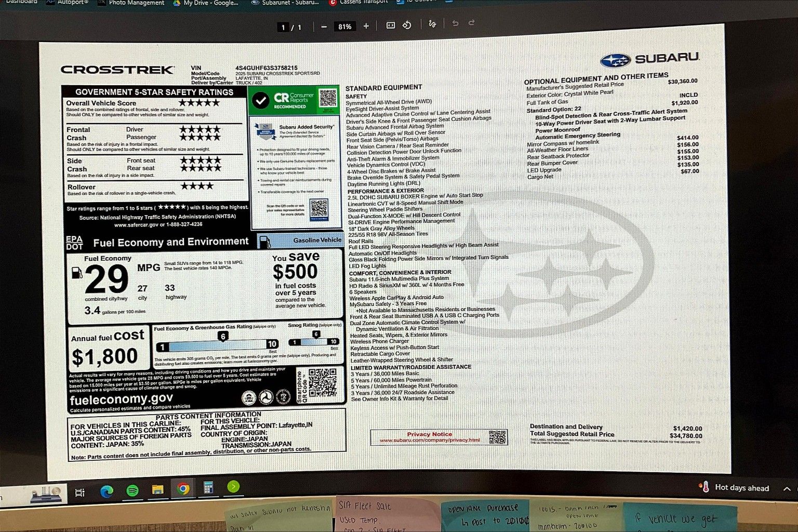
Task: Click the Power Moonroof line
Action: click(557, 130)
